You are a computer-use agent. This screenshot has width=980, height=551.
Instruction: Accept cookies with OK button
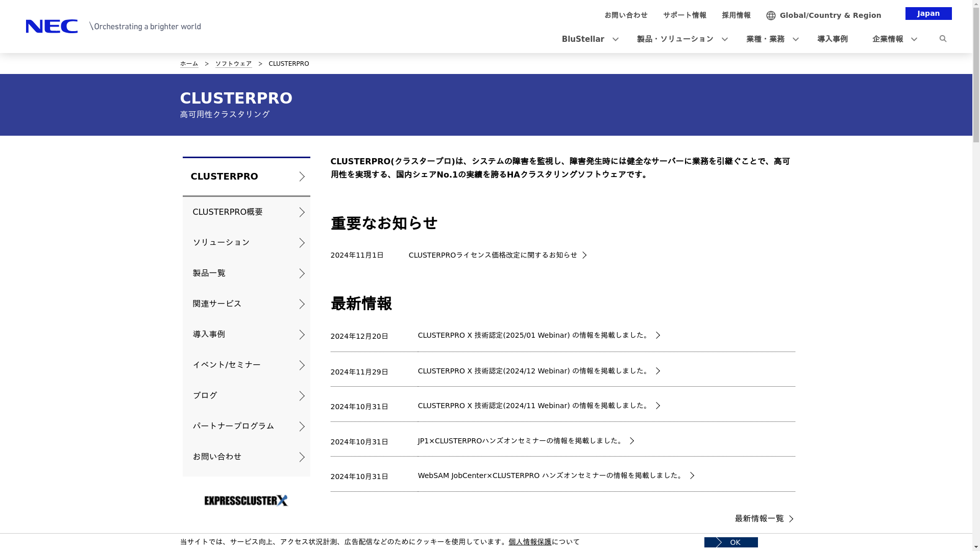[x=731, y=542]
